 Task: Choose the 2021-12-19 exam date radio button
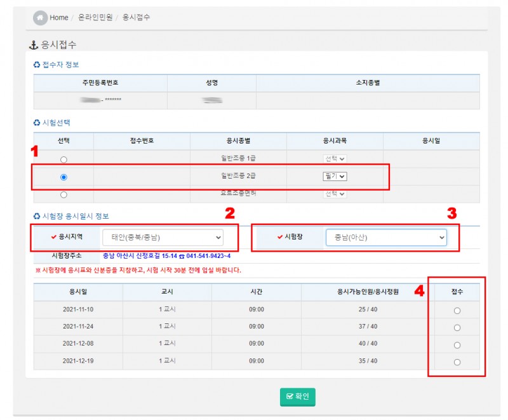pos(457,362)
